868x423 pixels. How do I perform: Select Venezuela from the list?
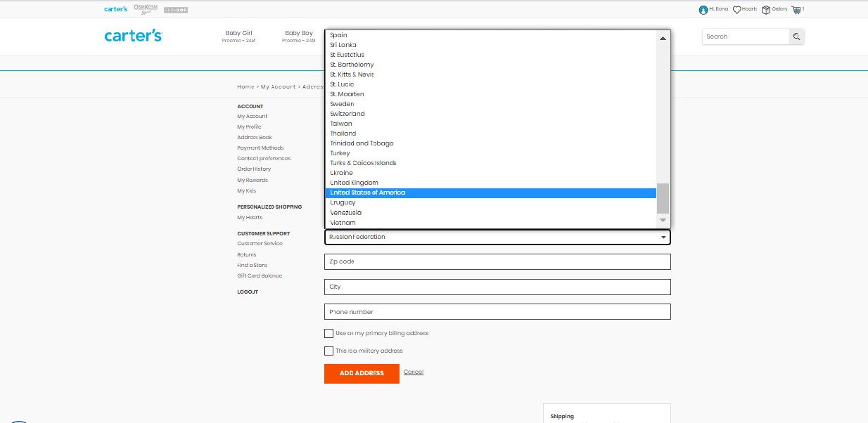click(x=490, y=212)
